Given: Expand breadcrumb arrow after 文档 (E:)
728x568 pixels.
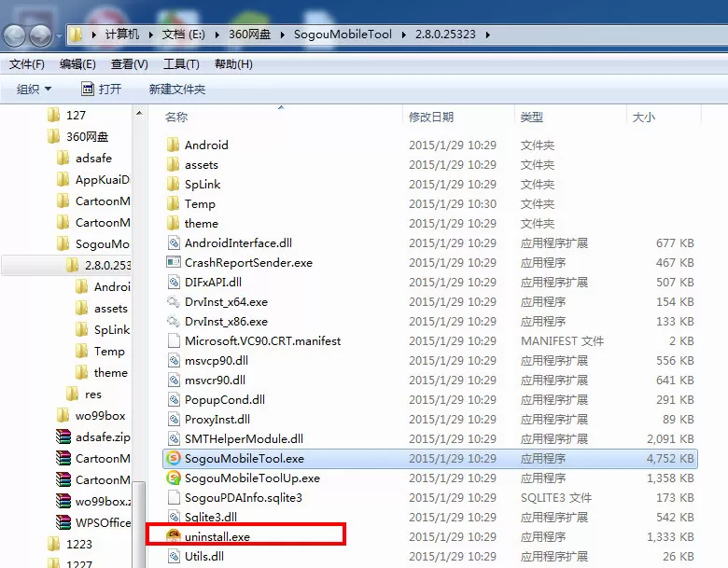Looking at the screenshot, I should [217, 35].
